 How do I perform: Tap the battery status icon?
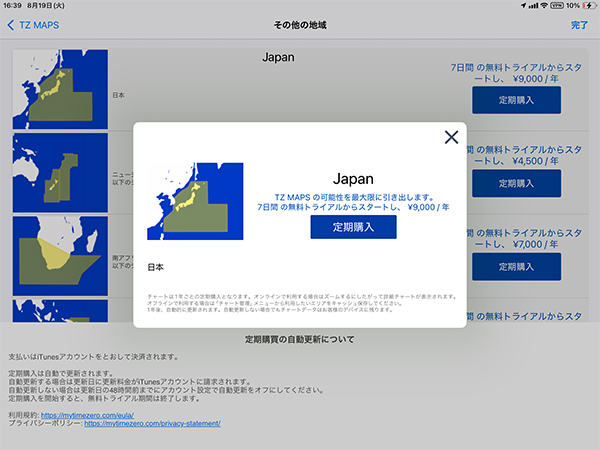tap(589, 5)
